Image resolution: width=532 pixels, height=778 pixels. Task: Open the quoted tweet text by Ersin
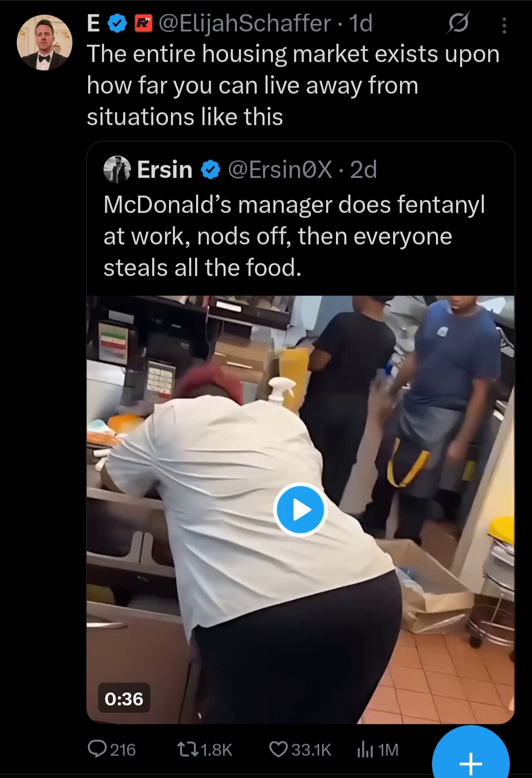294,236
